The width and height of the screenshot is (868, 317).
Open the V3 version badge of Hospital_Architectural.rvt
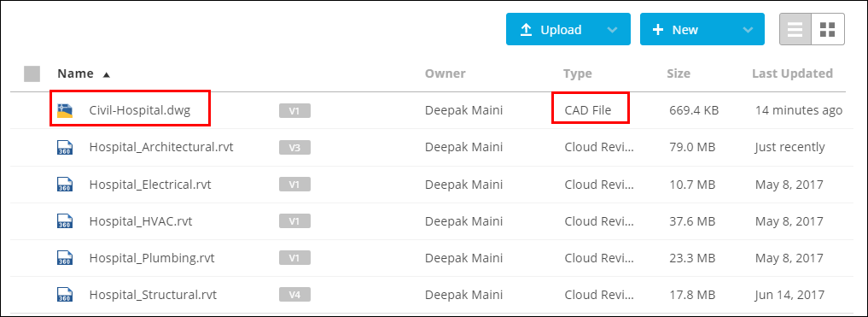(294, 148)
